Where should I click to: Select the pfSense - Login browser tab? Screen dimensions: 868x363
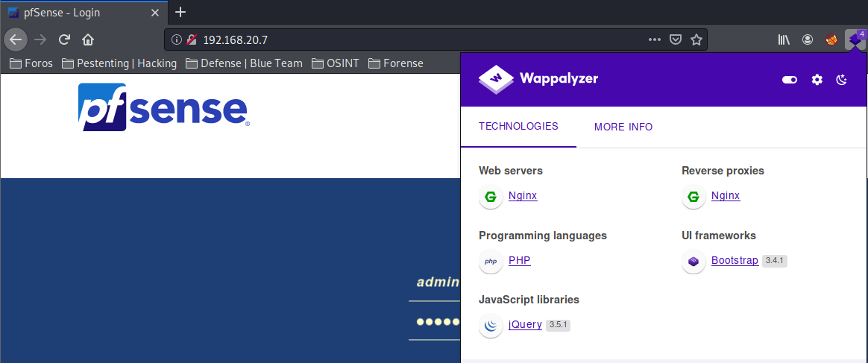point(84,12)
